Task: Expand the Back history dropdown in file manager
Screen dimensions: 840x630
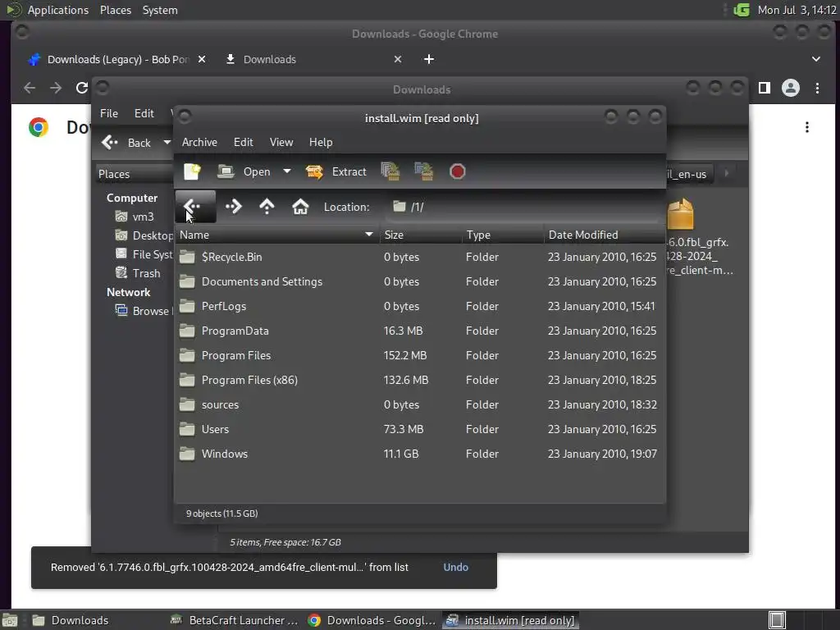Action: [x=167, y=143]
